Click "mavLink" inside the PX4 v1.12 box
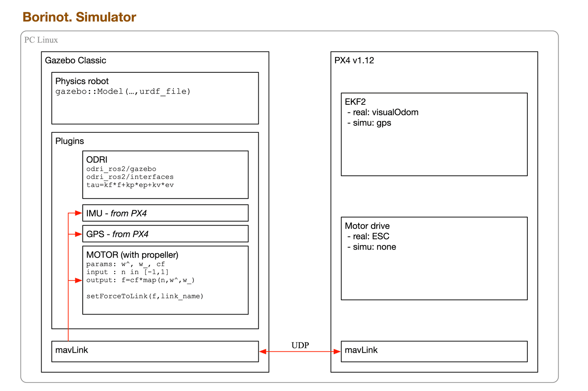The image size is (588, 391). coord(361,350)
